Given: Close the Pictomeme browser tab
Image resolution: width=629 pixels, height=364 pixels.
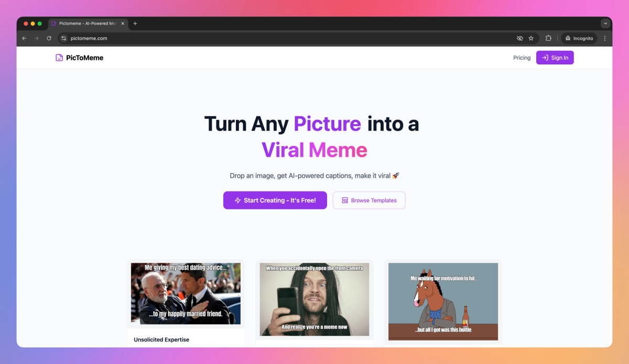Looking at the screenshot, I should (123, 24).
